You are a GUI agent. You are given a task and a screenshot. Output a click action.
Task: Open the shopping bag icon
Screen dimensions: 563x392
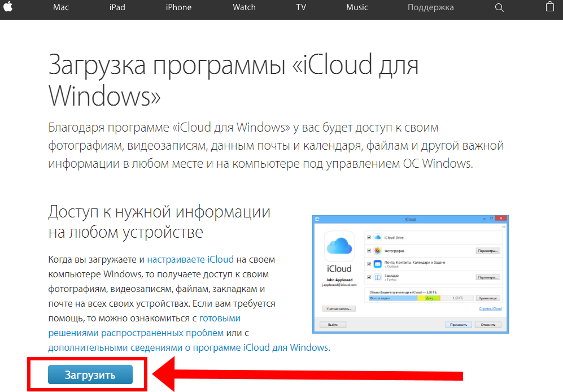(550, 7)
